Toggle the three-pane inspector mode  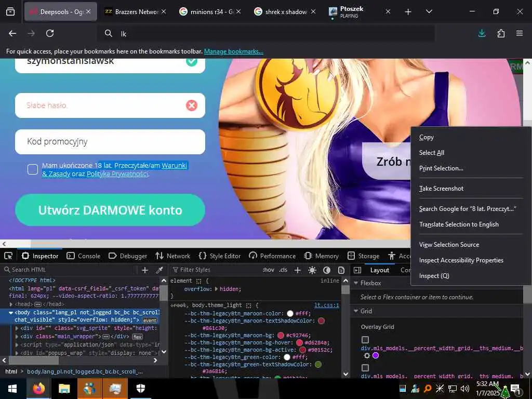[357, 270]
